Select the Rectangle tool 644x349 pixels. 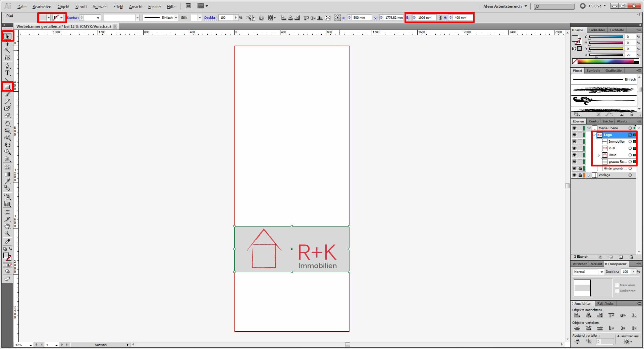coord(7,87)
